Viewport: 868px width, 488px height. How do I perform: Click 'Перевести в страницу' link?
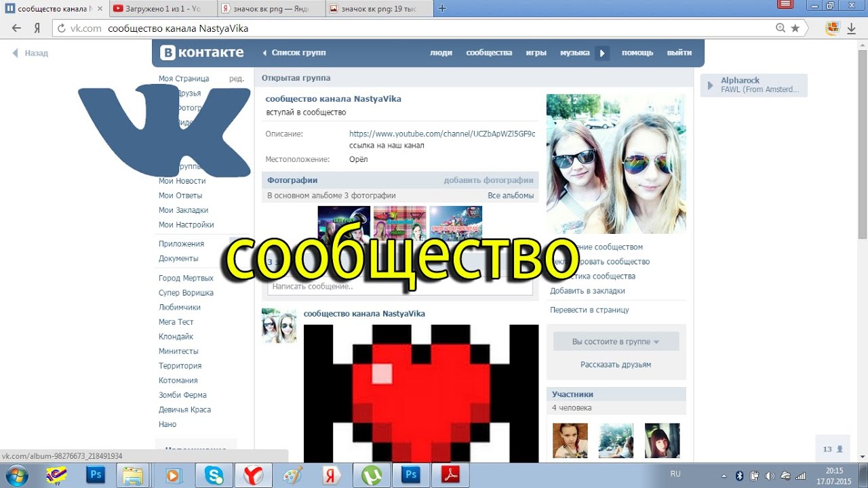(589, 310)
